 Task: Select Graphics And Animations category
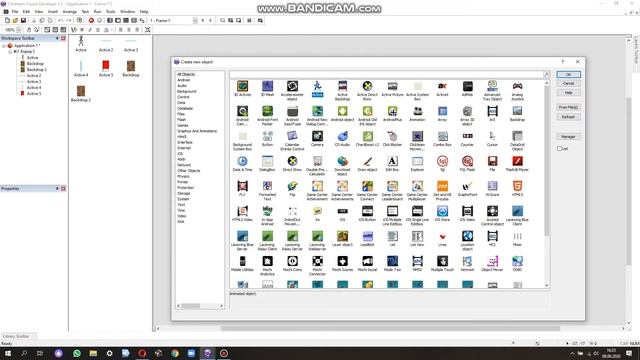(x=197, y=131)
